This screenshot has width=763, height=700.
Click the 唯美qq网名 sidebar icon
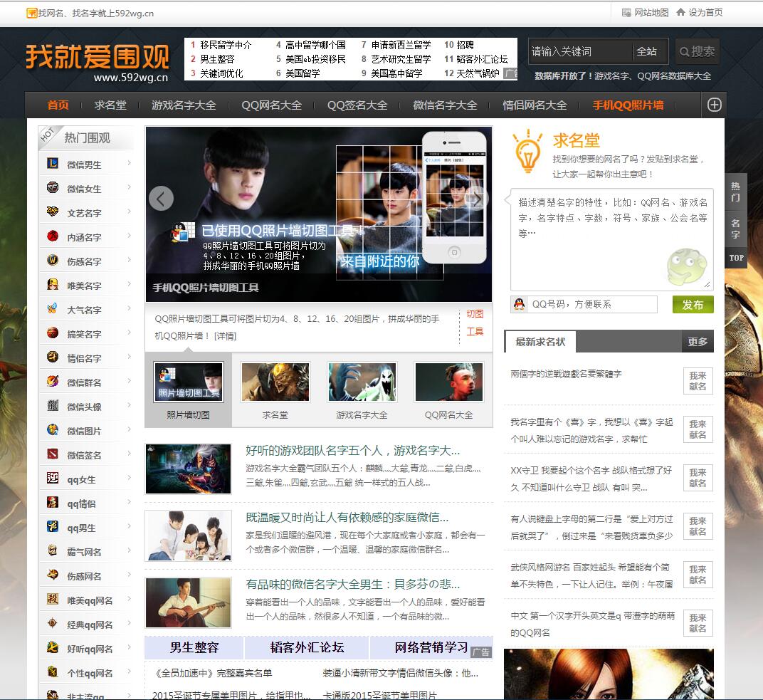tap(53, 599)
